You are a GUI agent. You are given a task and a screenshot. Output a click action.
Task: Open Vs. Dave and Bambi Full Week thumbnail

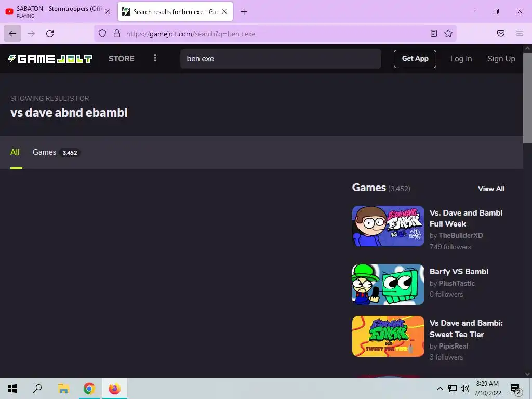pos(388,226)
